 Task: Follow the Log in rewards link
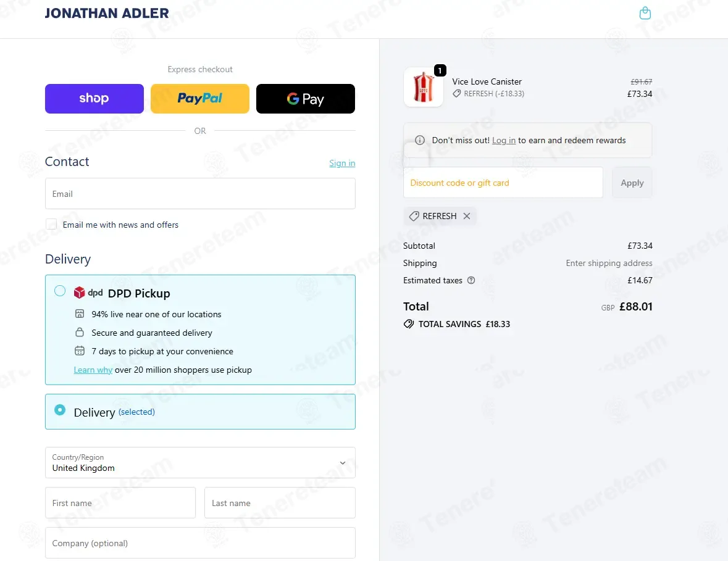click(x=504, y=140)
